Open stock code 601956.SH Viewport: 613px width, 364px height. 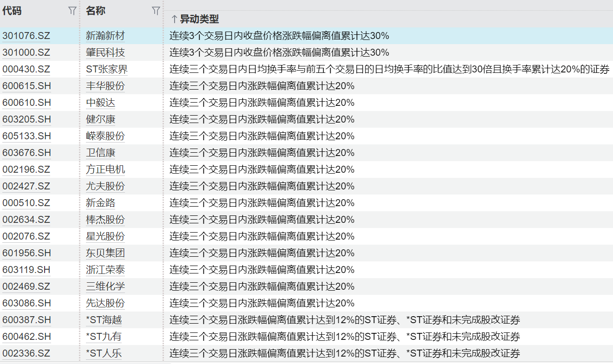27,253
